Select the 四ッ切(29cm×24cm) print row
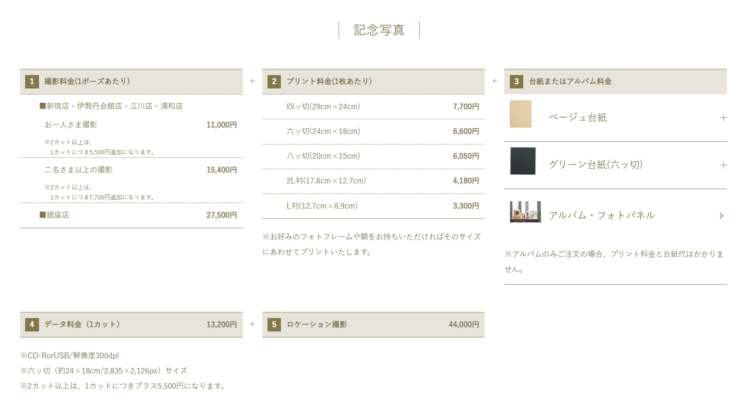Screen dimensions: 750x402 [x=373, y=107]
